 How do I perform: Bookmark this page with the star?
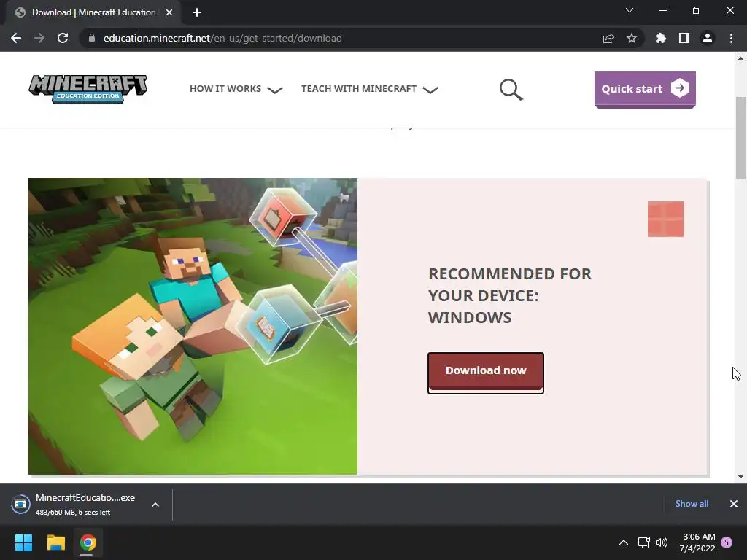632,38
